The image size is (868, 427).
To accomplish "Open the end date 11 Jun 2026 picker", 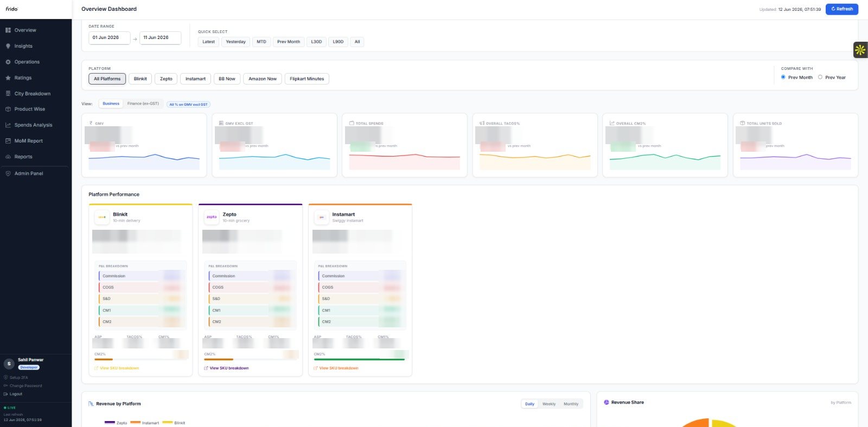I will [x=161, y=38].
